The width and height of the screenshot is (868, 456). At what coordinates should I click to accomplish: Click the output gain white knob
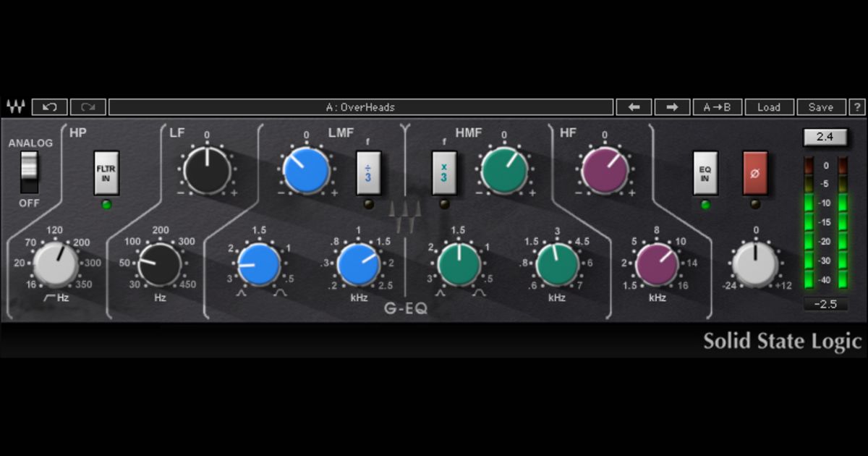pos(755,264)
